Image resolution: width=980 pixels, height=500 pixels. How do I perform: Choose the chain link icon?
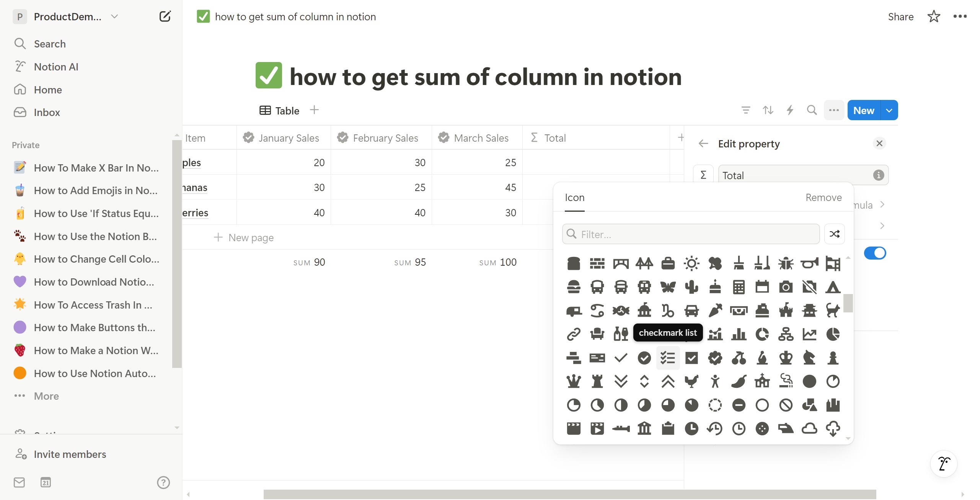pyautogui.click(x=574, y=334)
